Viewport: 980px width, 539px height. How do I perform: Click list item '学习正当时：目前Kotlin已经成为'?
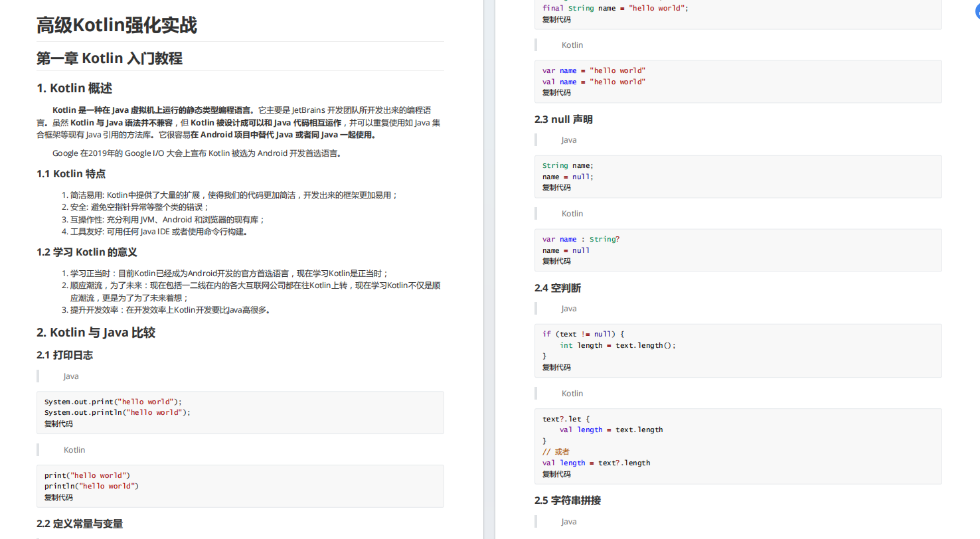click(229, 273)
